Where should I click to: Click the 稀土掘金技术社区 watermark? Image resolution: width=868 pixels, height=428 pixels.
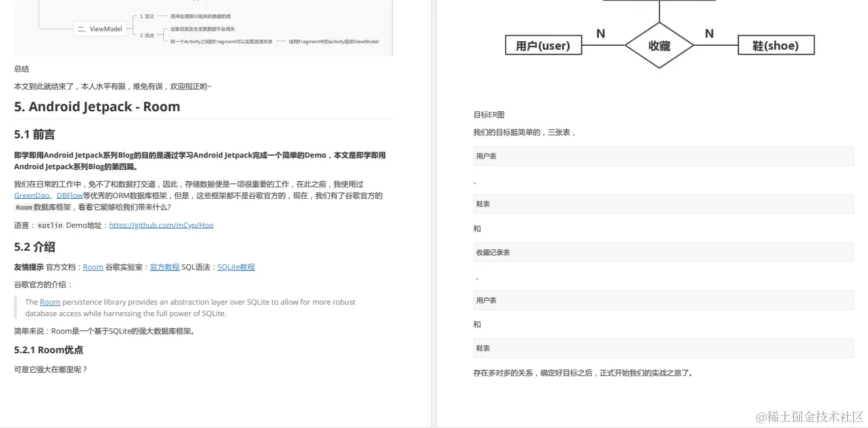pyautogui.click(x=807, y=417)
